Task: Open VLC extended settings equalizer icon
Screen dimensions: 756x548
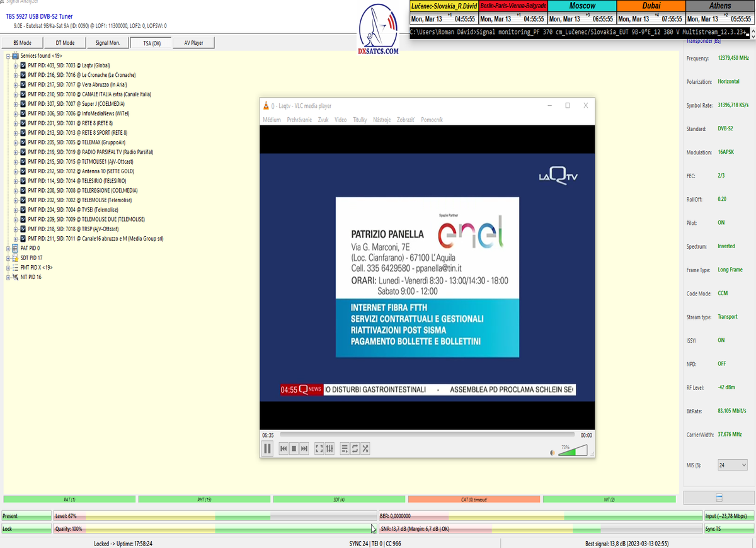Action: (329, 448)
